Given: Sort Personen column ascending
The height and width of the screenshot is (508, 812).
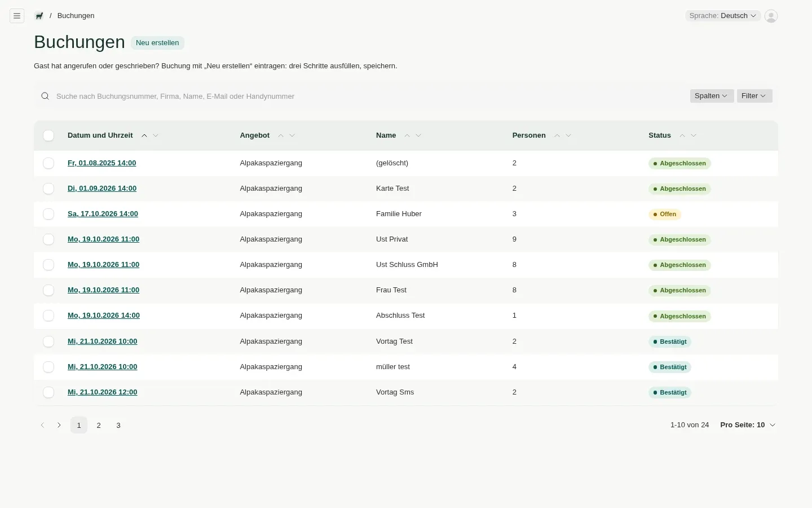Looking at the screenshot, I should (x=557, y=135).
